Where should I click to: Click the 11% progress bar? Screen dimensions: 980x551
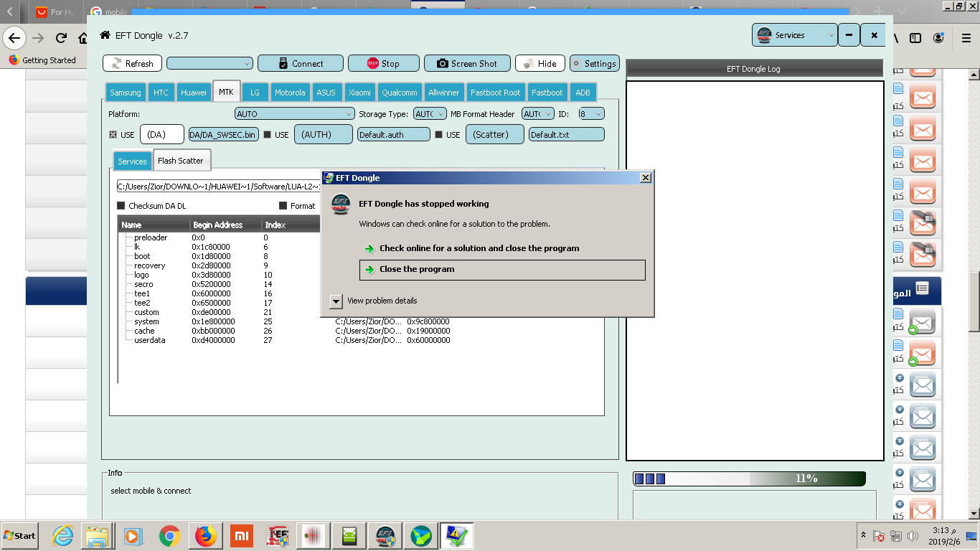(x=749, y=479)
